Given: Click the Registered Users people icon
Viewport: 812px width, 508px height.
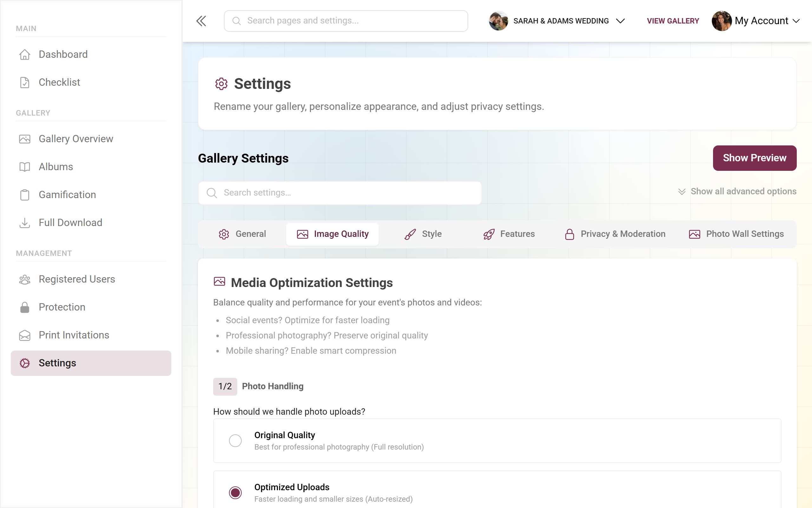Looking at the screenshot, I should 25,279.
